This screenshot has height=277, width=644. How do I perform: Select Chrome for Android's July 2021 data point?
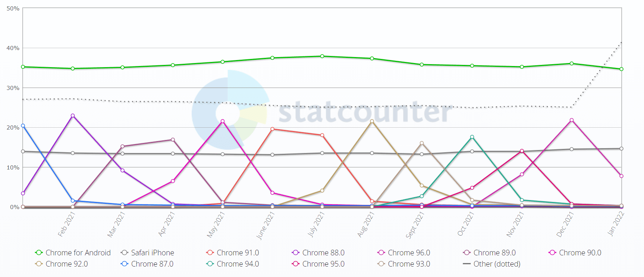coord(322,56)
